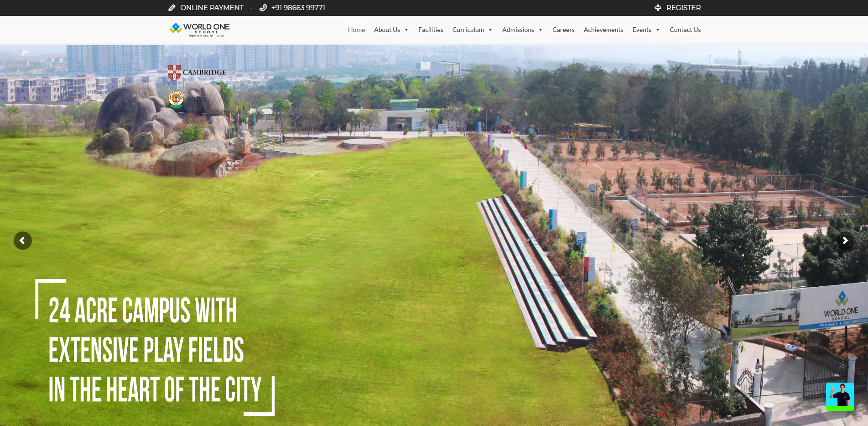The image size is (868, 426).
Task: Go to previous slide with left arrow
Action: (x=23, y=241)
